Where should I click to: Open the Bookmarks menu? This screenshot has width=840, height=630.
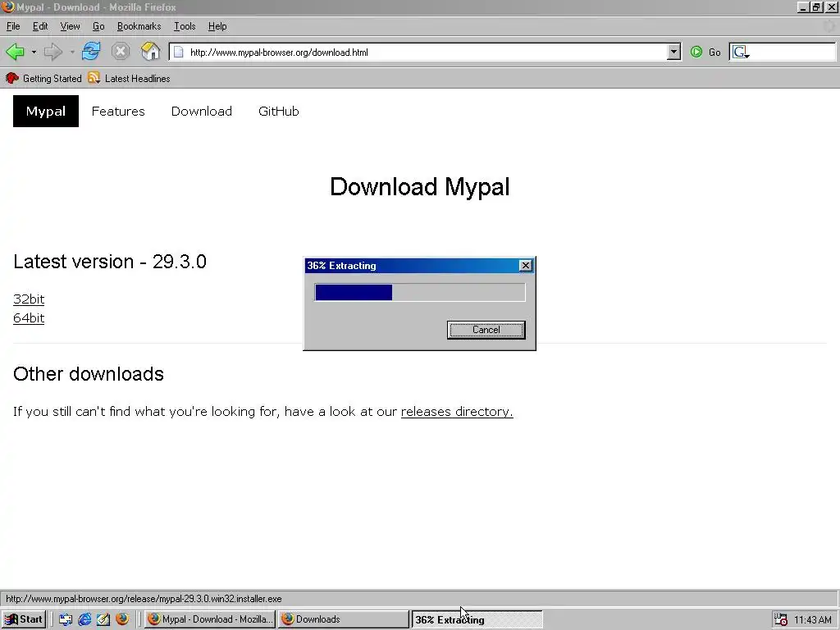[x=139, y=26]
